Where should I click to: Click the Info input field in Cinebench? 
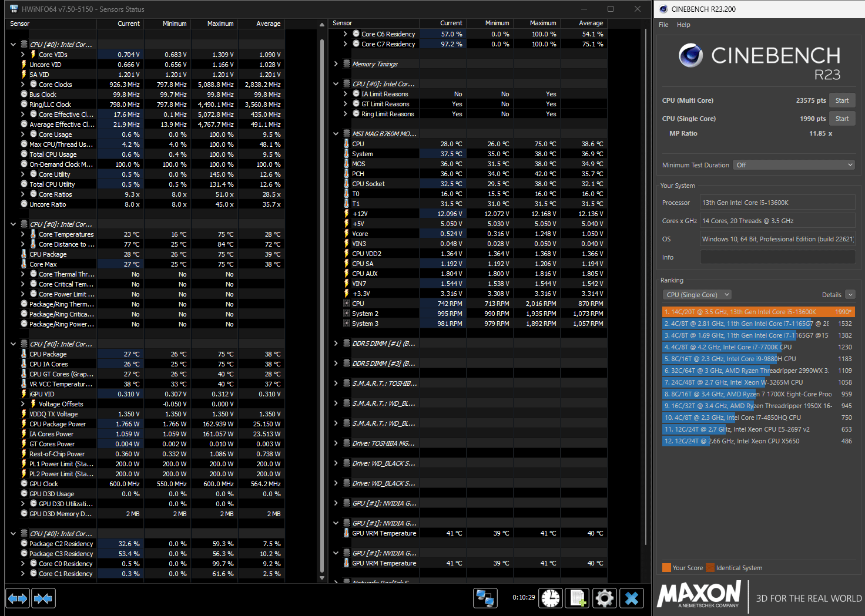777,257
